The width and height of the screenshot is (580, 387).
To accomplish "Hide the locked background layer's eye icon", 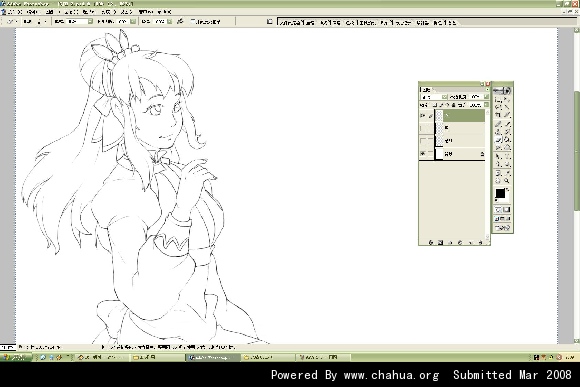I will point(422,154).
